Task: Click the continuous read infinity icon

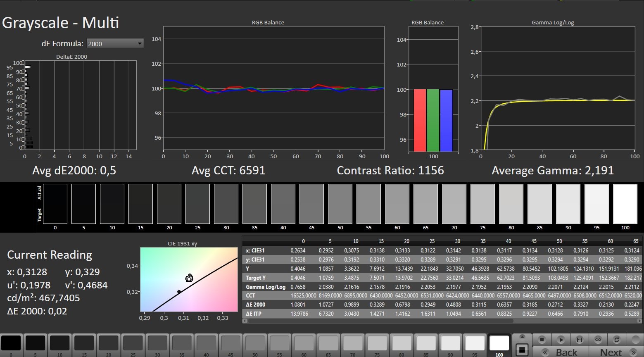Action: click(x=598, y=340)
